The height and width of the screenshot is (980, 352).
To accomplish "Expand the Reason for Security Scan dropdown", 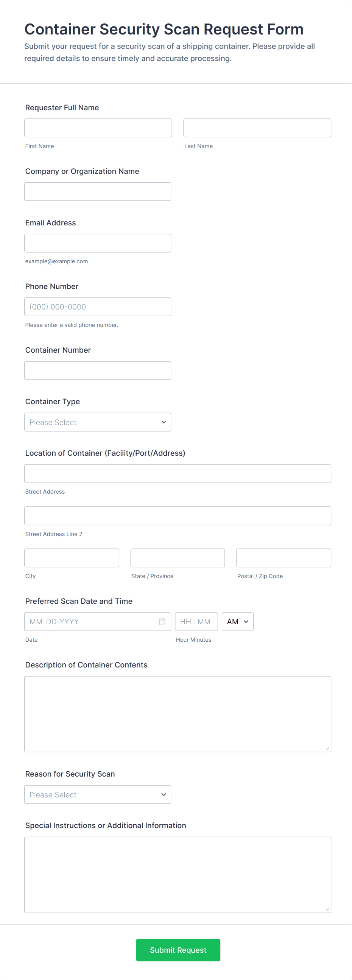I will click(x=98, y=794).
